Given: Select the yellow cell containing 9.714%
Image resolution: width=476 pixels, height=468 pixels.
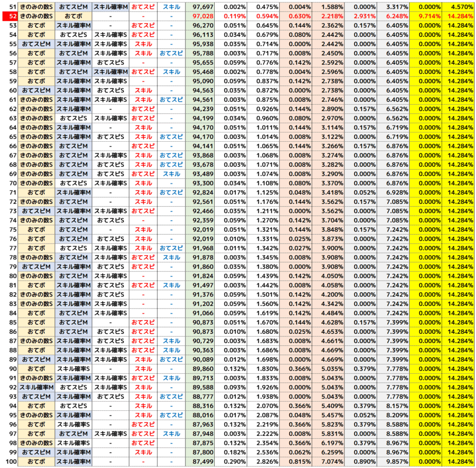Looking at the screenshot, I should click(x=426, y=16).
